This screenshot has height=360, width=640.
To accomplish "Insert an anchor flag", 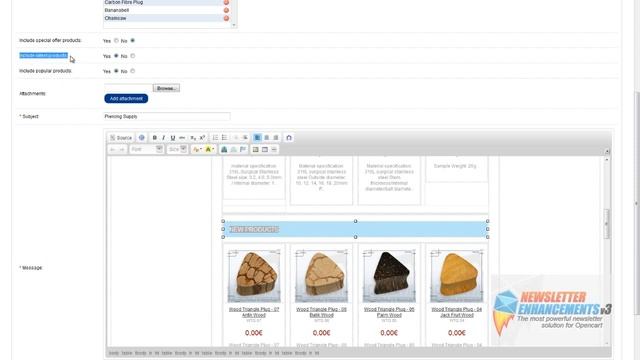I will click(x=243, y=150).
